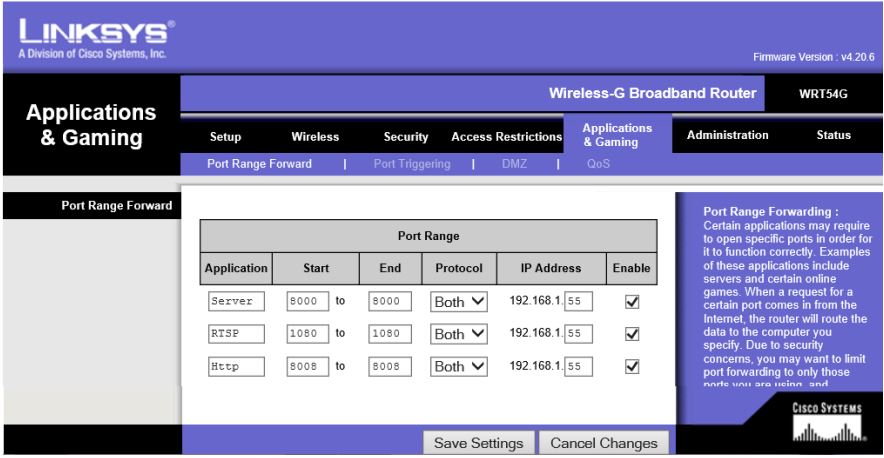Click the IP Address column header
The width and height of the screenshot is (884, 458).
[551, 268]
